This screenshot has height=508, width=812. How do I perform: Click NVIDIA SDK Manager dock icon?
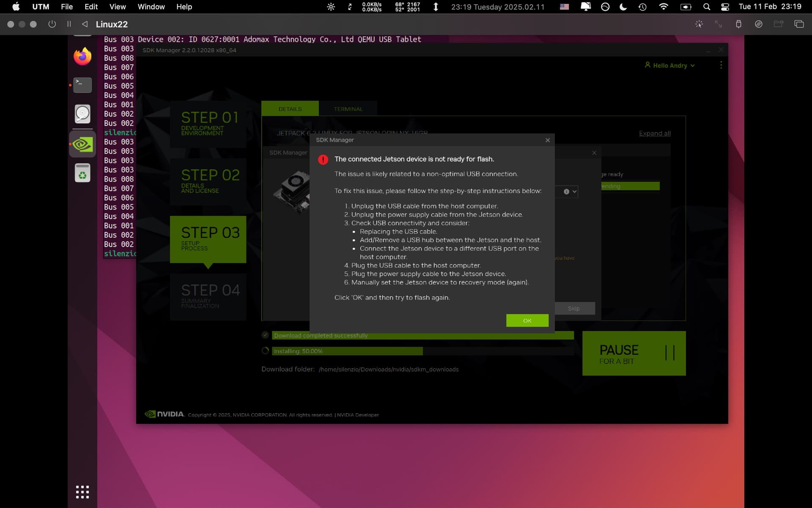[x=82, y=144]
